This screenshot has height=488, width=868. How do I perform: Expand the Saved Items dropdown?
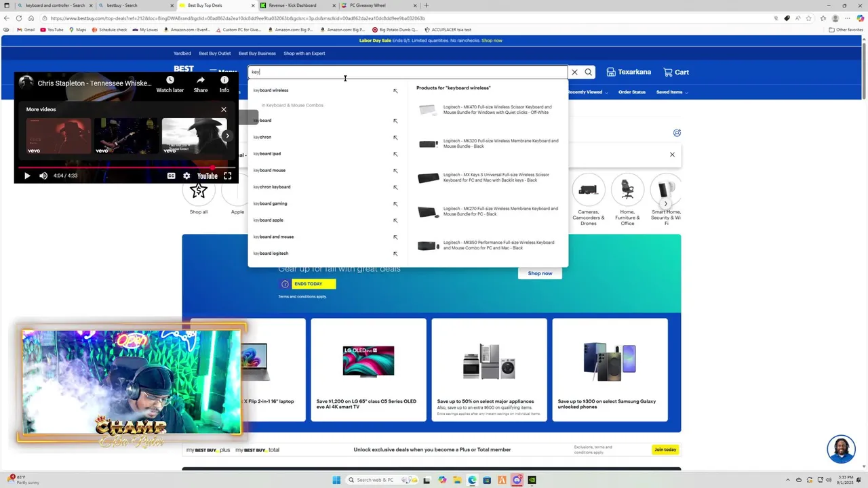(x=671, y=92)
